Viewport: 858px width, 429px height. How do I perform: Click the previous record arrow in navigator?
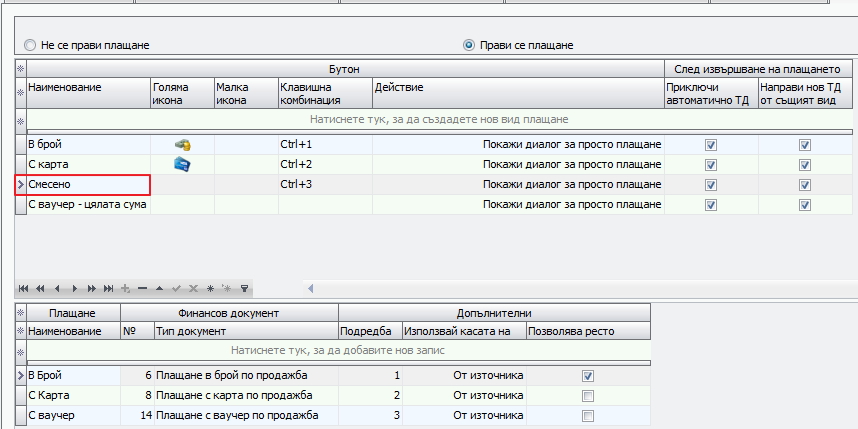point(57,288)
